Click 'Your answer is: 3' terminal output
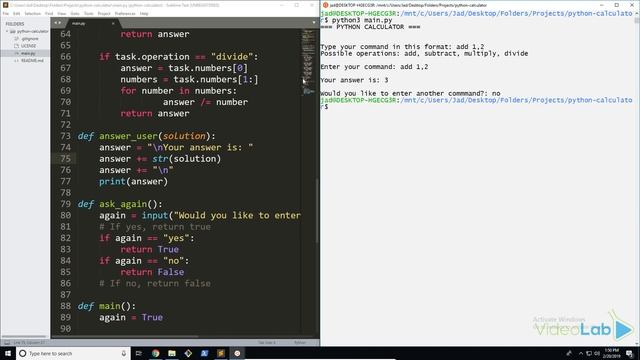640x360 pixels. point(354,80)
